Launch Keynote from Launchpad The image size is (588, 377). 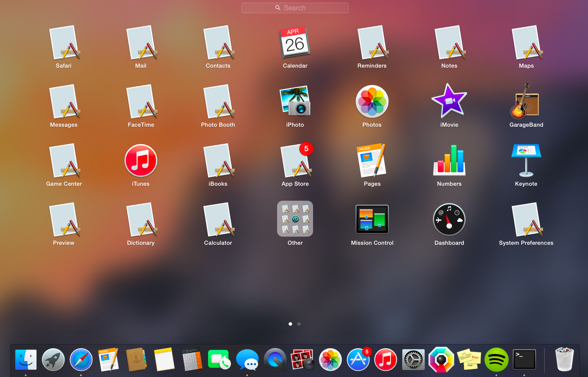[x=526, y=160]
